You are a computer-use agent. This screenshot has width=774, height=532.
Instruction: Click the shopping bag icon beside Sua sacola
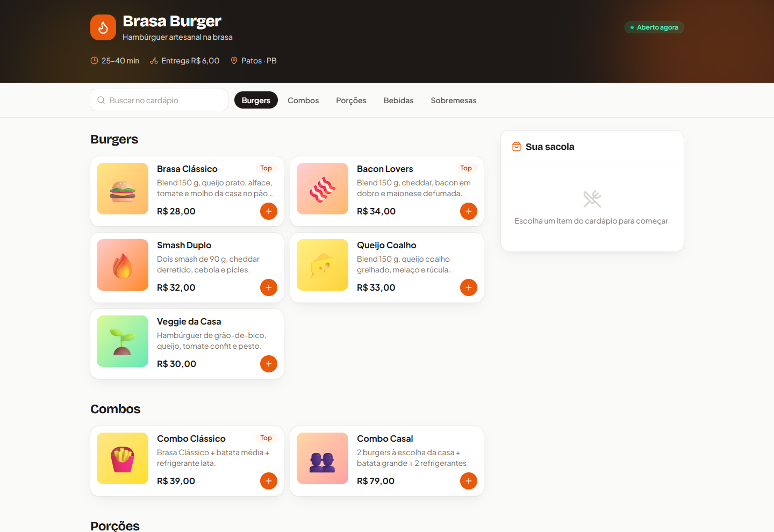pyautogui.click(x=517, y=147)
